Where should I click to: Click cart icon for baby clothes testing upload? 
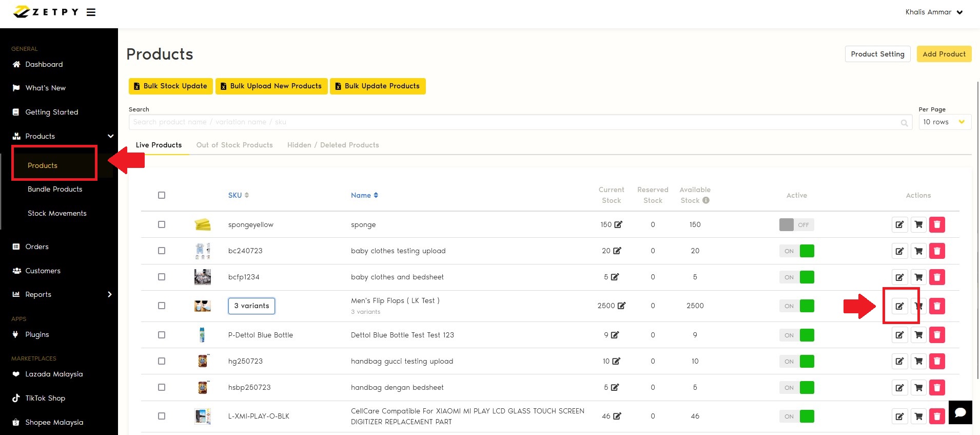pyautogui.click(x=918, y=251)
